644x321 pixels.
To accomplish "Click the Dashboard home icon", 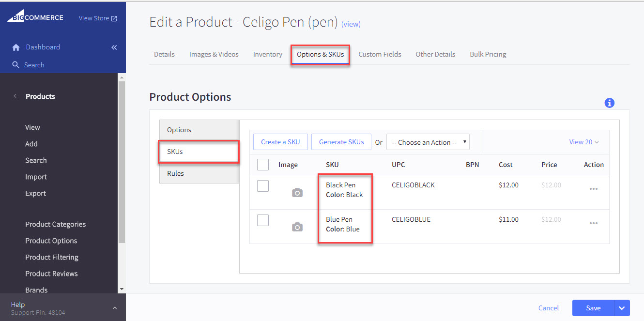I will pyautogui.click(x=16, y=47).
